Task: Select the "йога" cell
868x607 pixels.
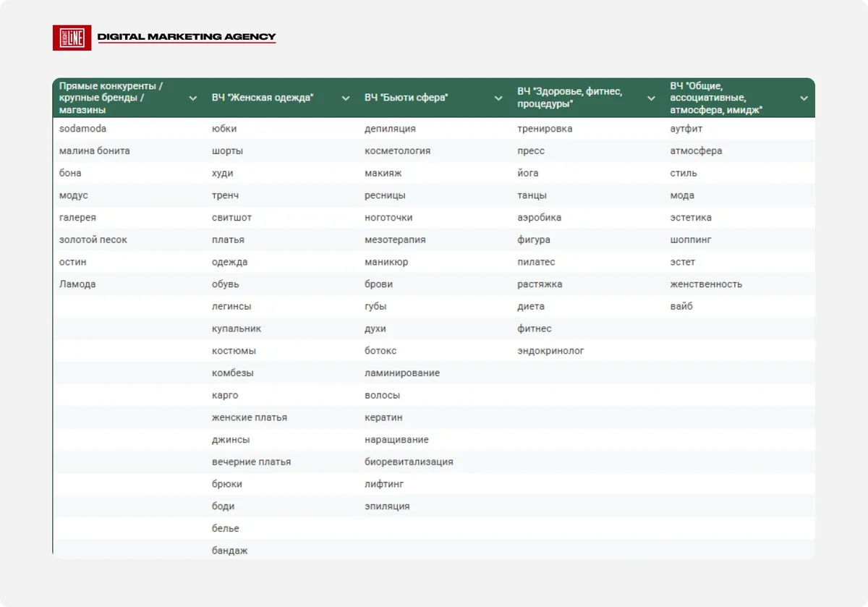Action: (586, 174)
